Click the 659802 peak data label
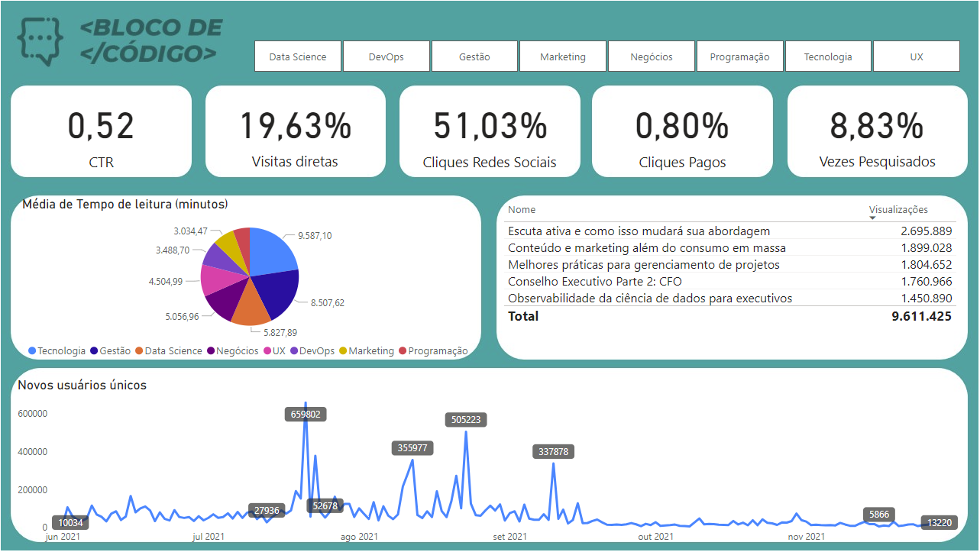Viewport: 980px width, 552px height. [306, 414]
